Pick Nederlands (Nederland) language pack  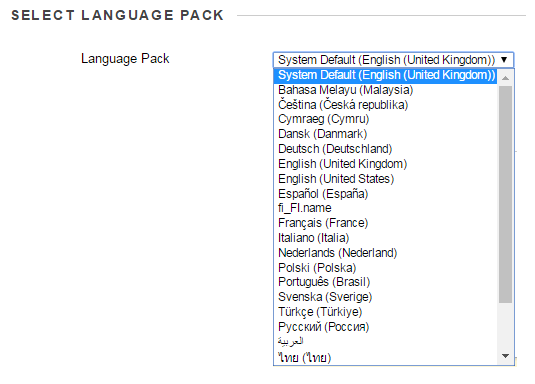[385, 253]
